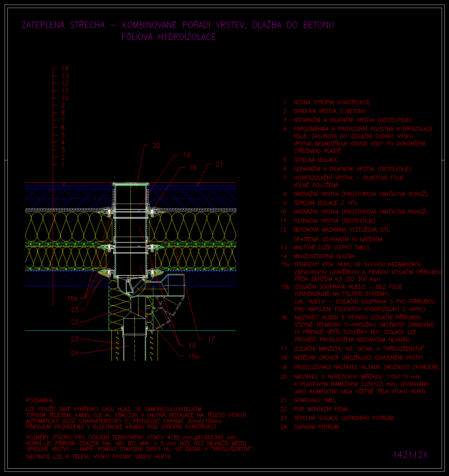Click legend text 'HYDROIZOLAČNÍ VRSTVA – PLASTOVÁ FÓLIE'
The height and width of the screenshot is (476, 449).
349,178
